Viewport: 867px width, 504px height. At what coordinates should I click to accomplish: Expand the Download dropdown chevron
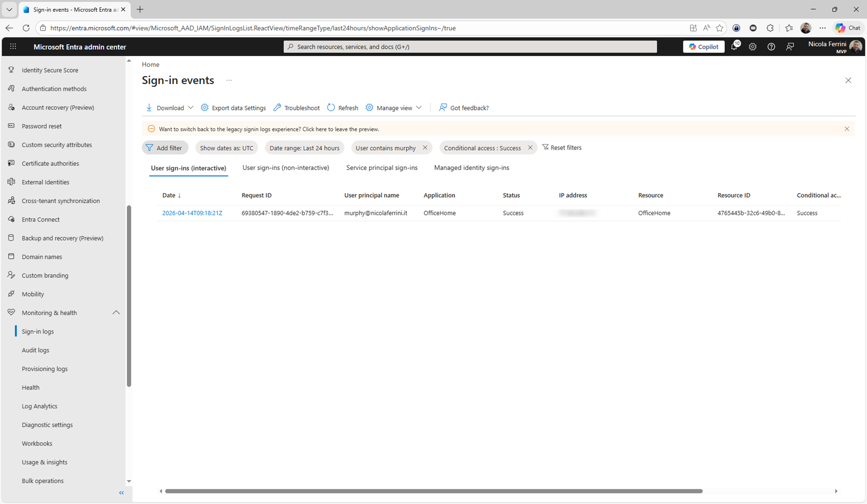pos(191,108)
